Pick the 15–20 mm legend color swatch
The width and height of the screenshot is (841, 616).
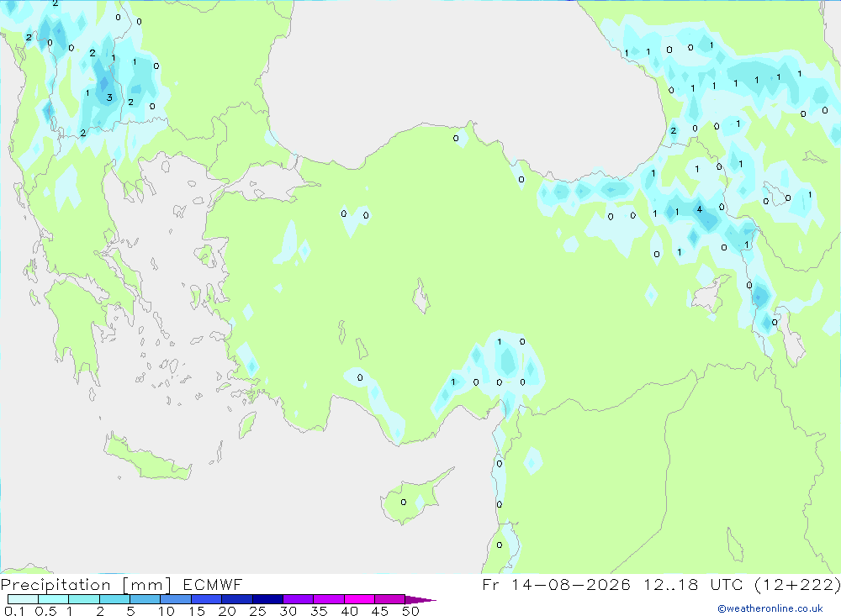tap(207, 599)
